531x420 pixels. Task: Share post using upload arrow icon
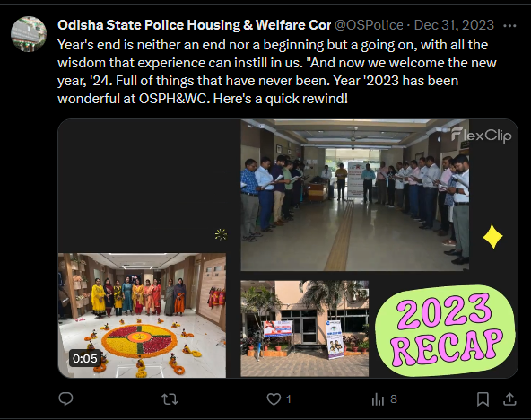click(x=509, y=399)
